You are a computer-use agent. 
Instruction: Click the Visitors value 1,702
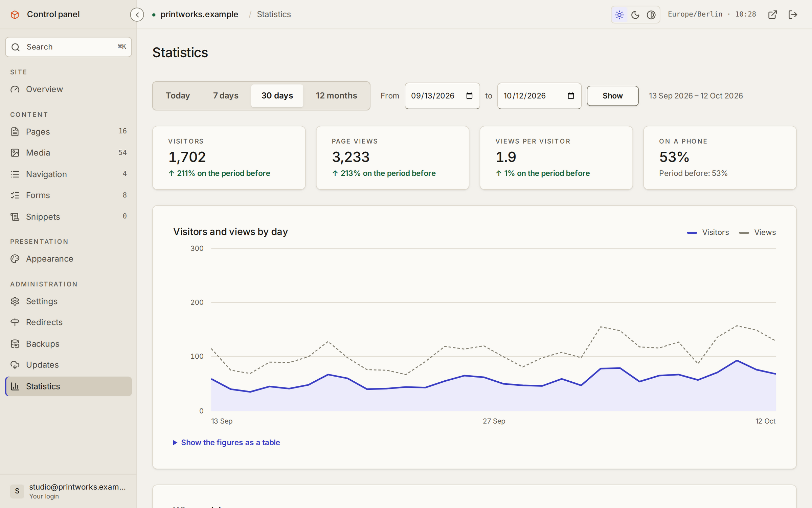click(187, 157)
